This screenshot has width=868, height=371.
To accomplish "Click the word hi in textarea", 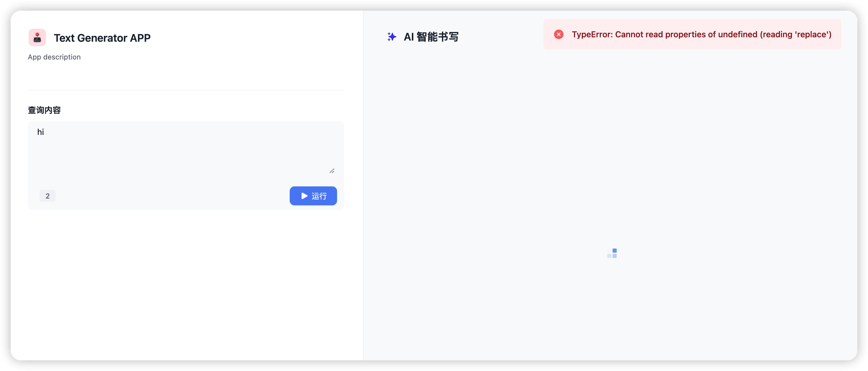I will pyautogui.click(x=41, y=132).
